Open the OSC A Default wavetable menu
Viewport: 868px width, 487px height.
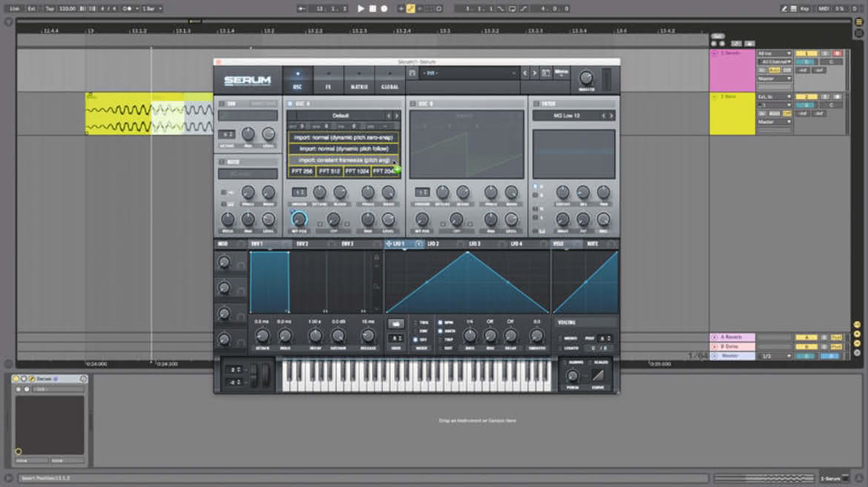341,116
